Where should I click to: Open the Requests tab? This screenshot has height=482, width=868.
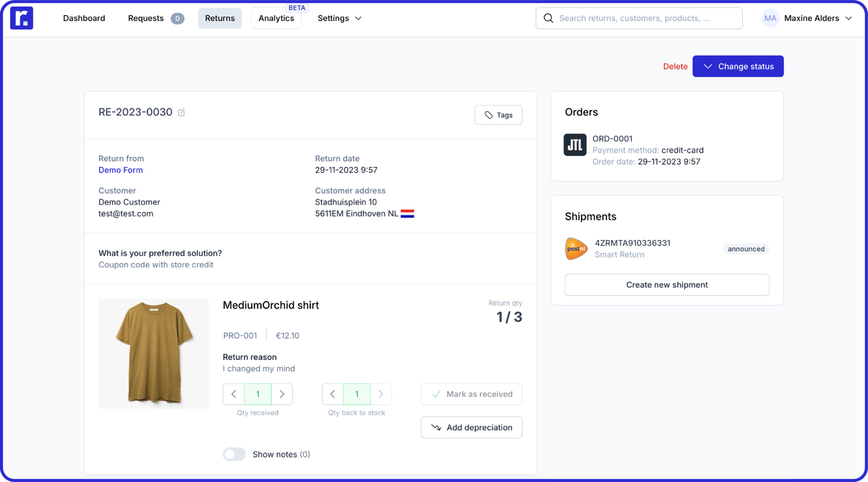click(156, 18)
